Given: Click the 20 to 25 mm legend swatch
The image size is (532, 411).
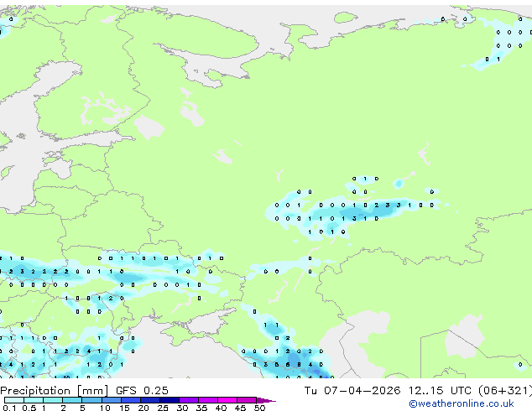Looking at the screenshot, I should tap(149, 400).
